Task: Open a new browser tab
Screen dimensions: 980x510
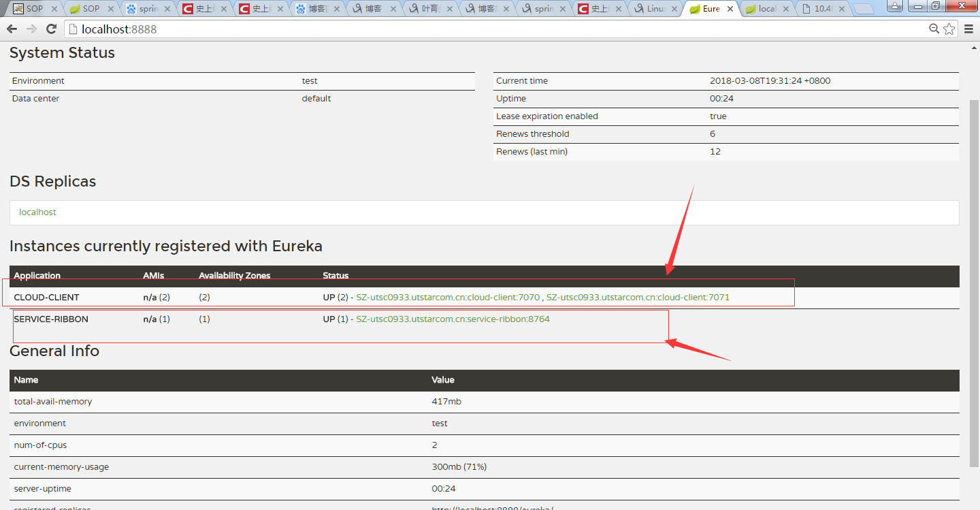Action: (x=863, y=10)
